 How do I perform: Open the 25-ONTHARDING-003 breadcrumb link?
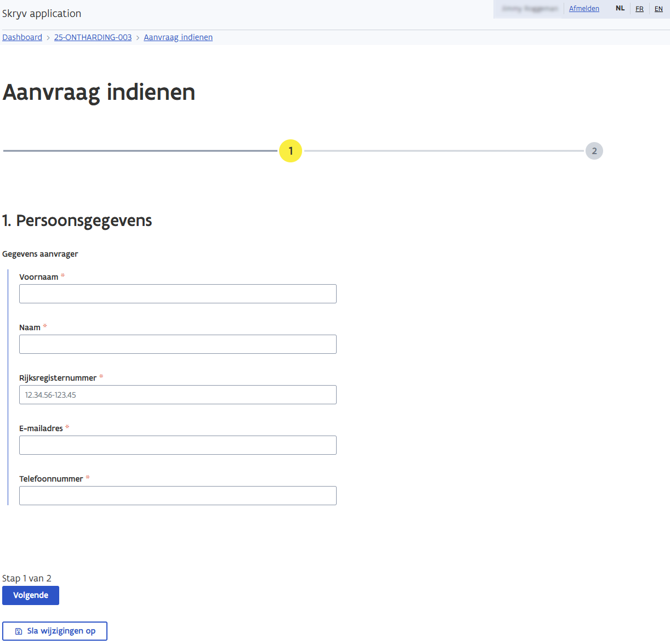93,37
